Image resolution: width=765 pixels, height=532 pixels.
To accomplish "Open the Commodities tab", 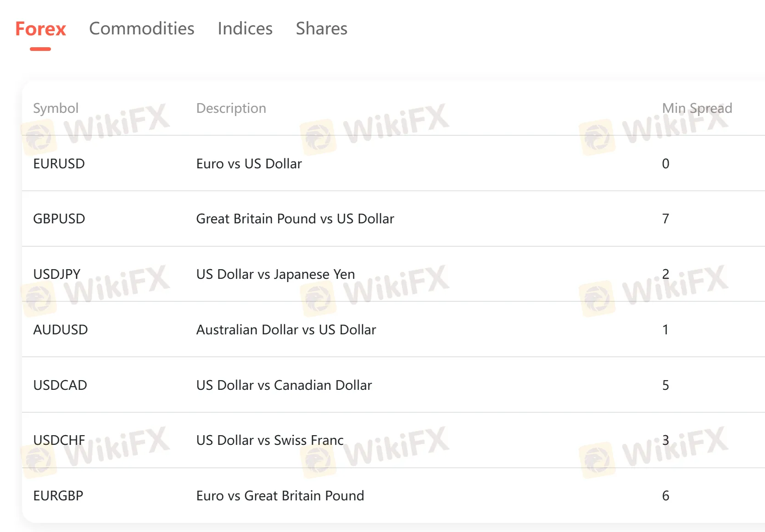I will pos(141,29).
